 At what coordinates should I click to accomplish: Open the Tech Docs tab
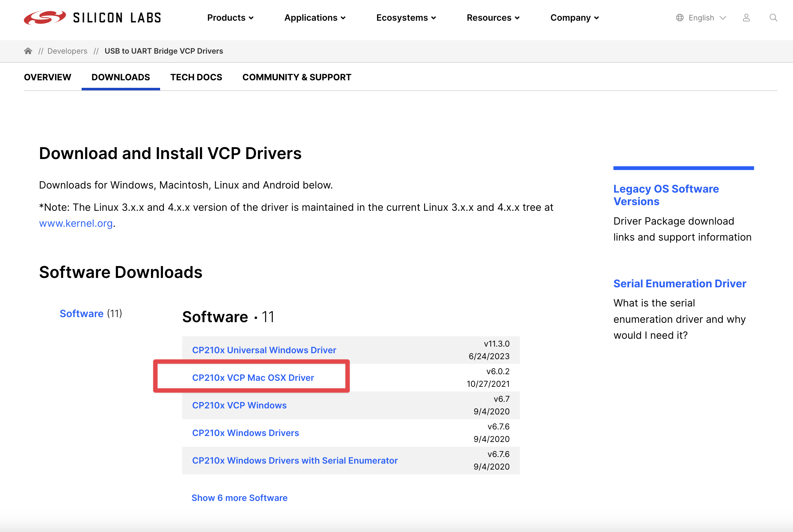coord(196,77)
